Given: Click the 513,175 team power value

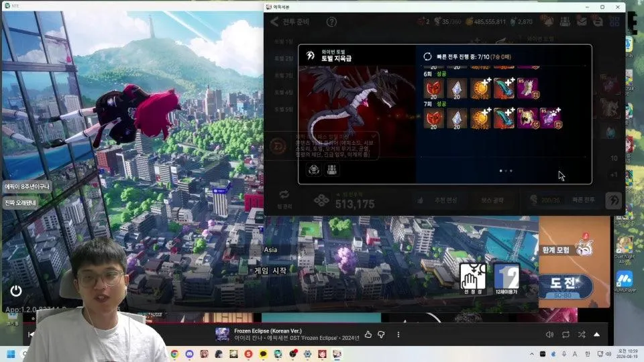Looking at the screenshot, I should pos(355,204).
